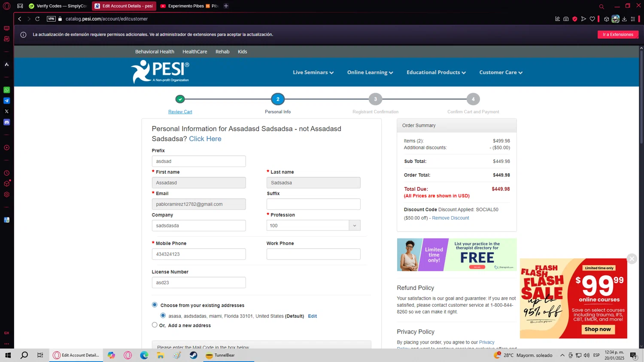The height and width of the screenshot is (362, 644).
Task: Click therapist directory FREE banner
Action: 457,255
